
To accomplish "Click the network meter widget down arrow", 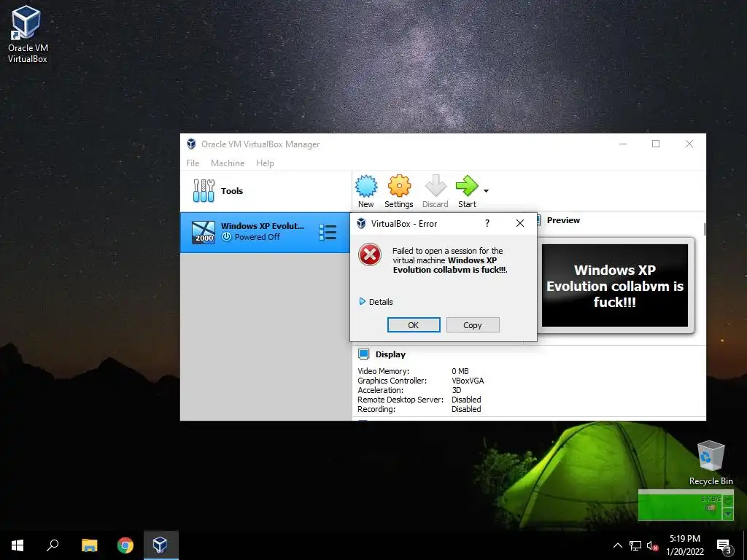I will click(728, 514).
